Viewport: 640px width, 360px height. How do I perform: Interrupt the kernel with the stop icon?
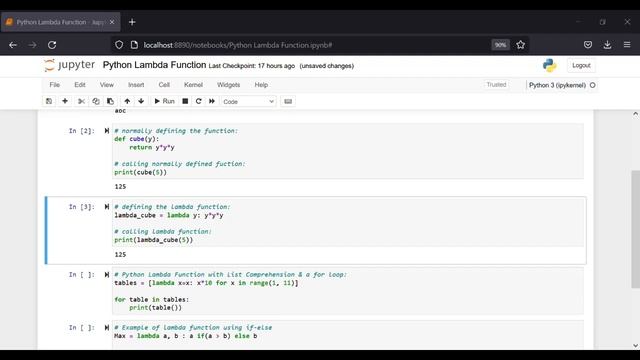pyautogui.click(x=185, y=101)
